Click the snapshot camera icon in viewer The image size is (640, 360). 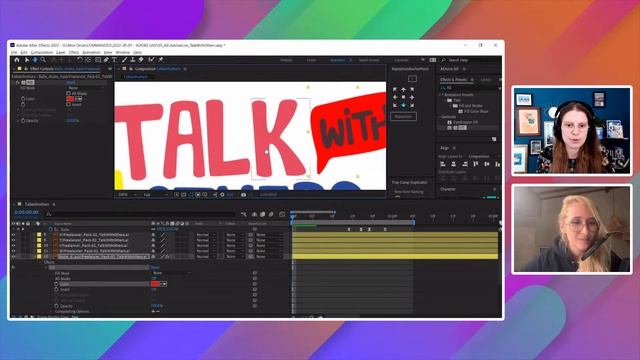243,195
